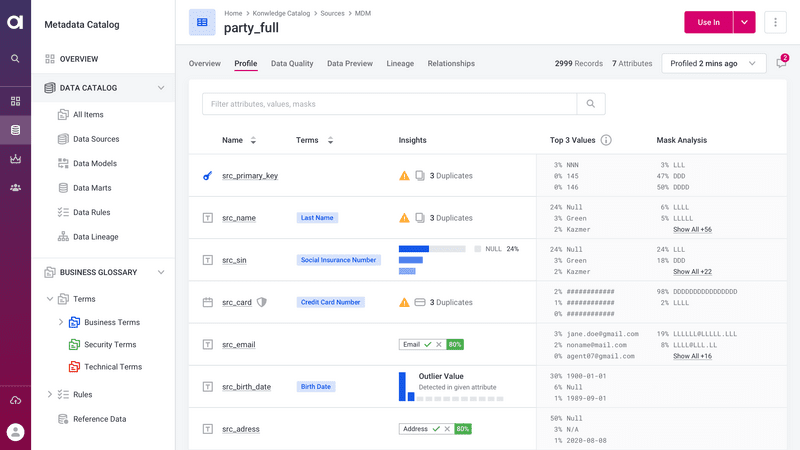Collapse the Data Catalog section

click(x=161, y=88)
